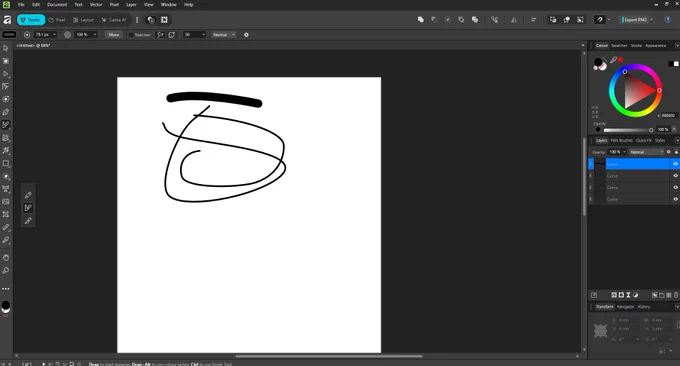The width and height of the screenshot is (680, 366).
Task: Expand the snapping options arrow
Action: tap(609, 20)
